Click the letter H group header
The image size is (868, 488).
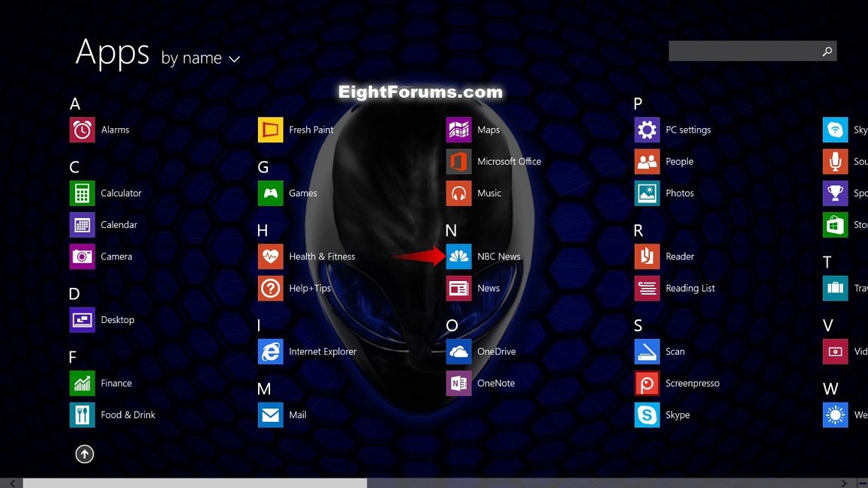point(263,230)
